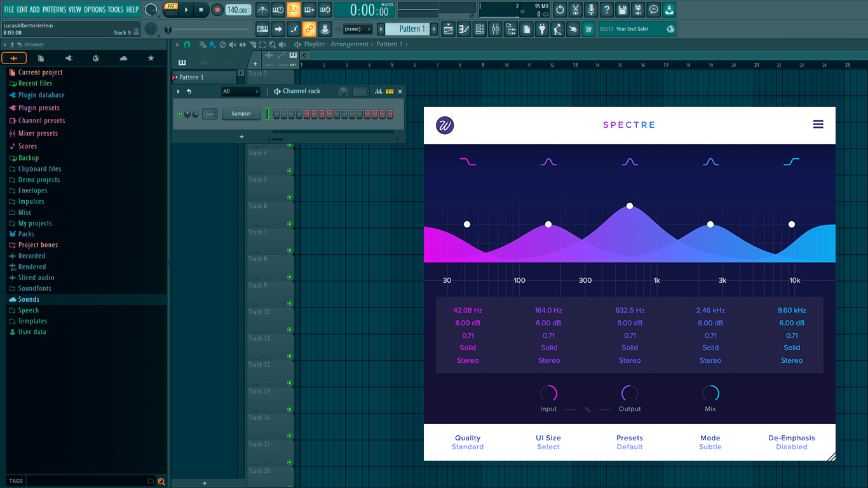Image resolution: width=868 pixels, height=488 pixels.
Task: Click the tempo 140.000 field
Action: click(238, 10)
